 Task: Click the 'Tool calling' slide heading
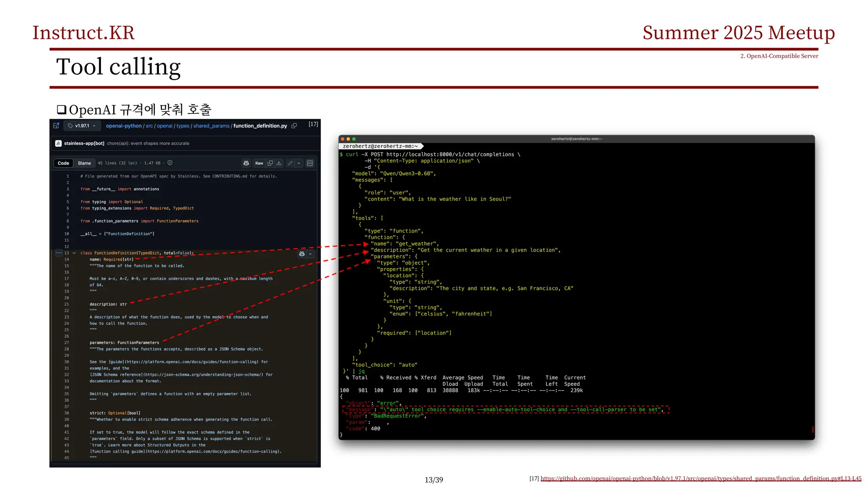[x=118, y=67]
